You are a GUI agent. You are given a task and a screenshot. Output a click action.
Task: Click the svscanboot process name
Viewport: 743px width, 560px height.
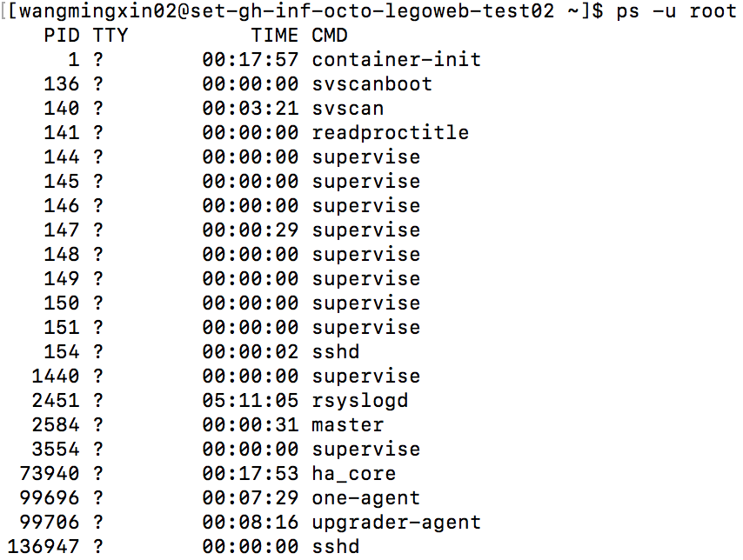point(371,84)
